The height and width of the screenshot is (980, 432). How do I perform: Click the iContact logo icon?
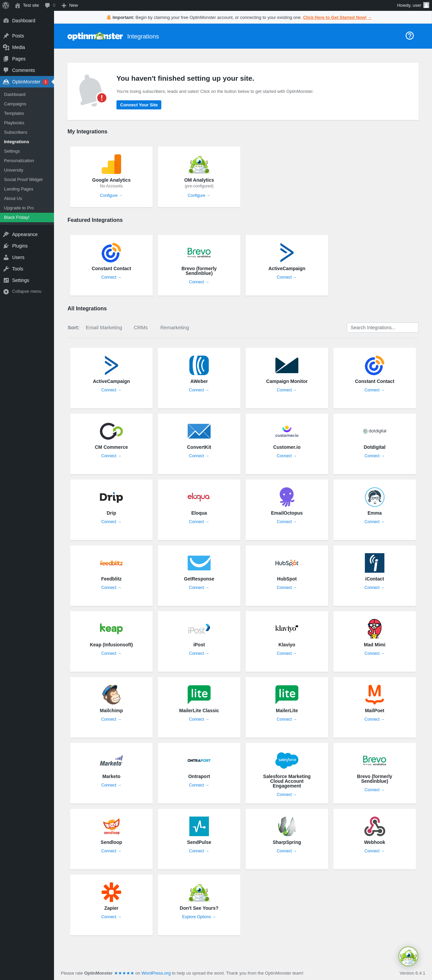pos(374,563)
